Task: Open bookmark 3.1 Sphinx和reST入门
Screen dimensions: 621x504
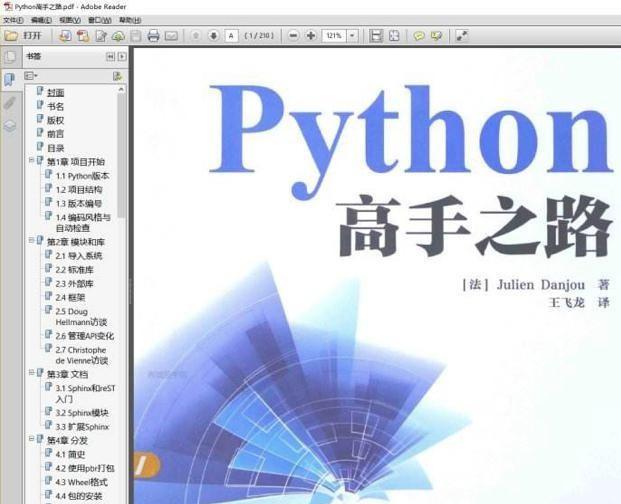Action: coord(85,394)
